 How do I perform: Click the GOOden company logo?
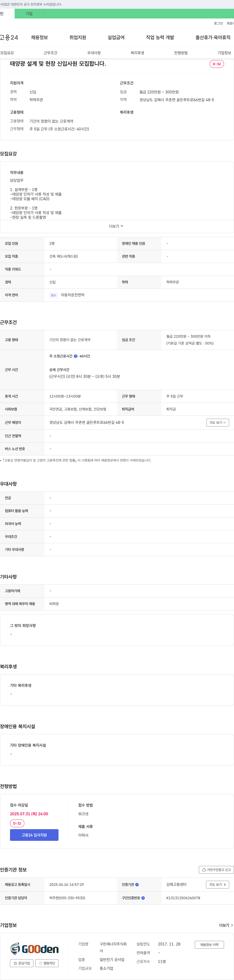[x=34, y=949]
